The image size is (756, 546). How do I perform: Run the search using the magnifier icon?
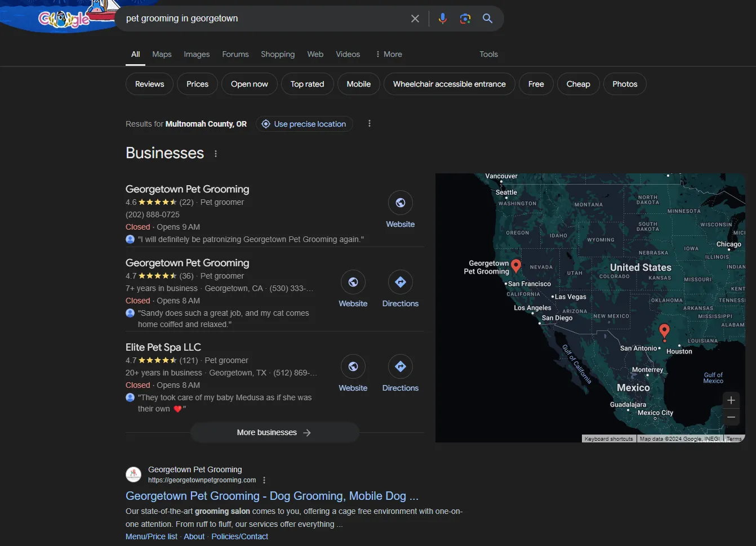pos(487,18)
